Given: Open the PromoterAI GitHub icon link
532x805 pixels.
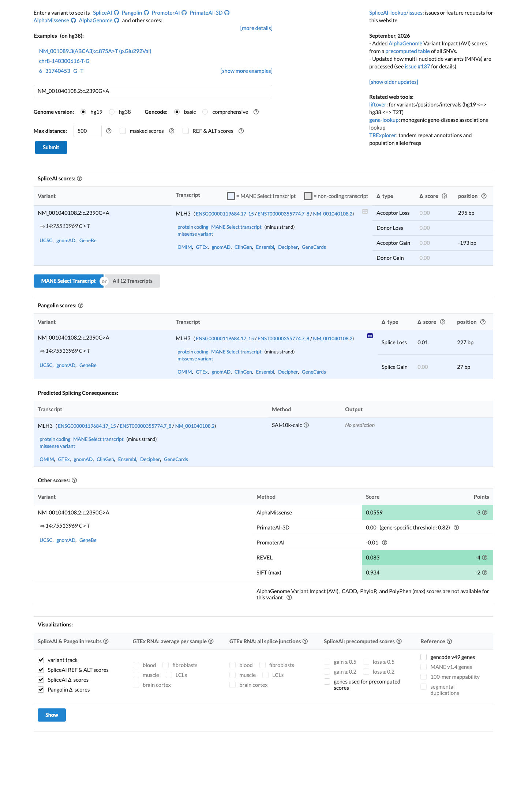Looking at the screenshot, I should [184, 13].
